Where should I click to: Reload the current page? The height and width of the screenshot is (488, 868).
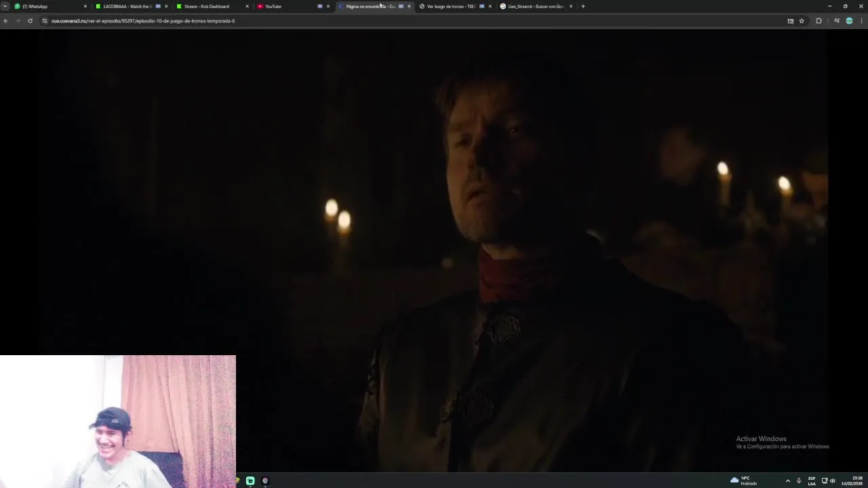tap(30, 21)
